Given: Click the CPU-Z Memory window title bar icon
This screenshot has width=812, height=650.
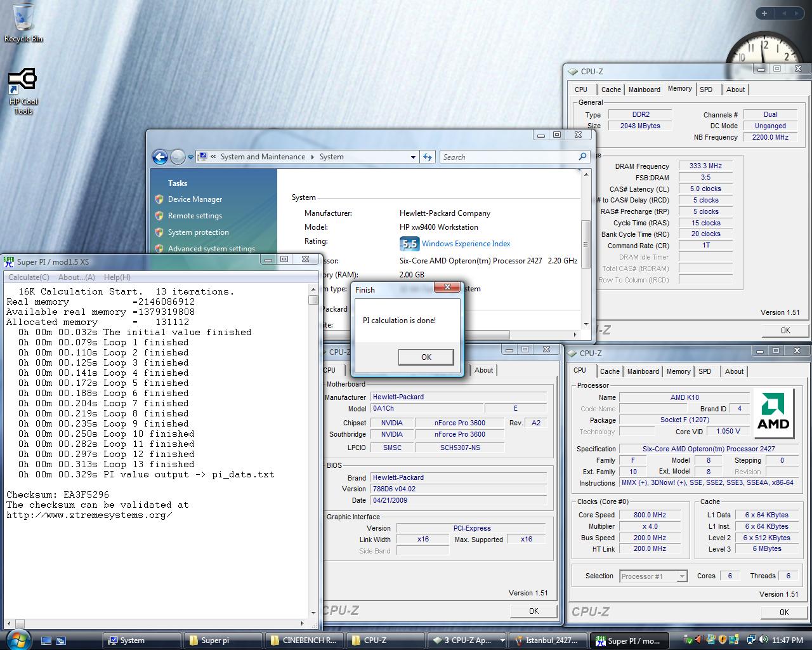Looking at the screenshot, I should tap(573, 72).
